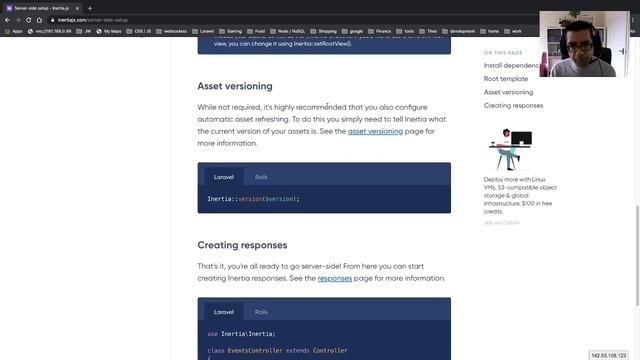Reload the page with the refresh icon

(28, 20)
